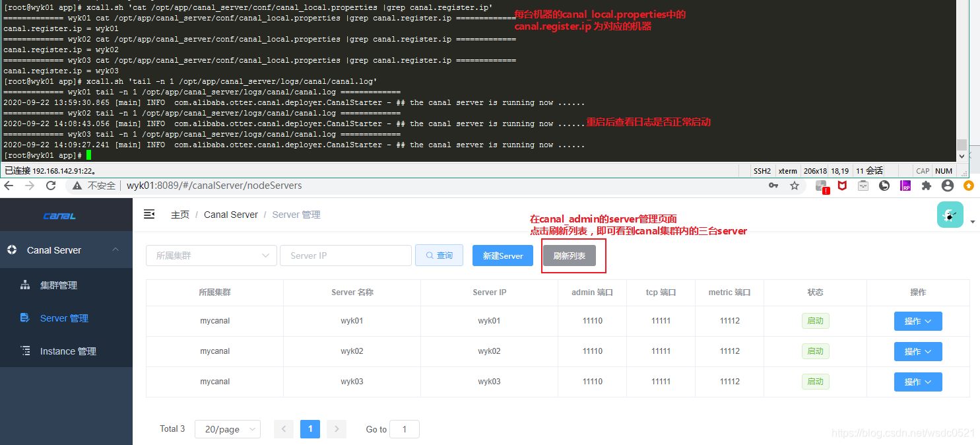Click the 启动 status tag for wyk02
This screenshot has height=445, width=980.
coord(816,351)
